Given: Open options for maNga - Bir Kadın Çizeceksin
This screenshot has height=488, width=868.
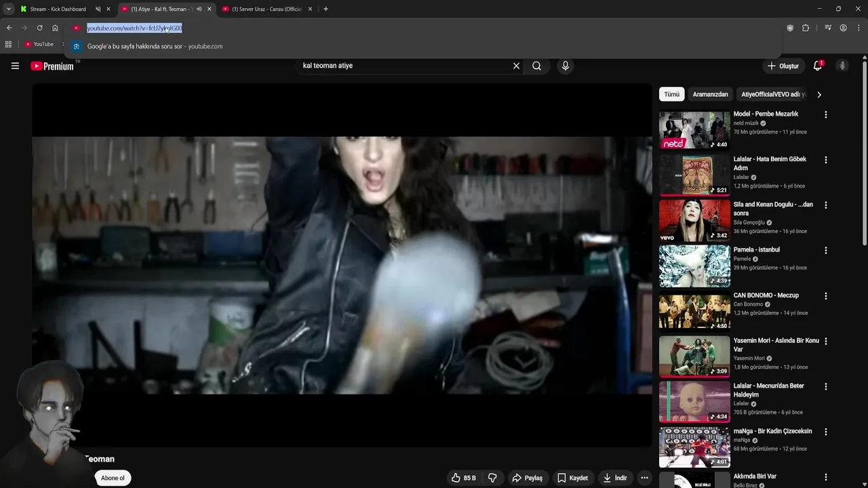Looking at the screenshot, I should 825,432.
